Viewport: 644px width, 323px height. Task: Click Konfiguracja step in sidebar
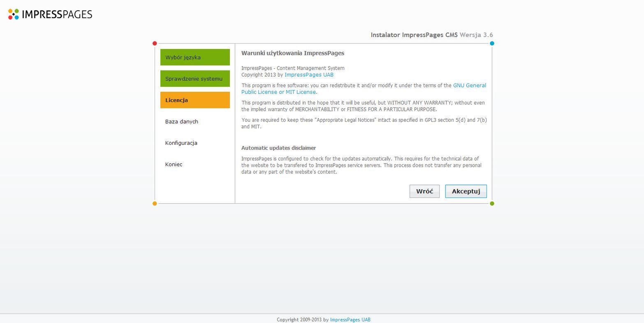[x=181, y=143]
